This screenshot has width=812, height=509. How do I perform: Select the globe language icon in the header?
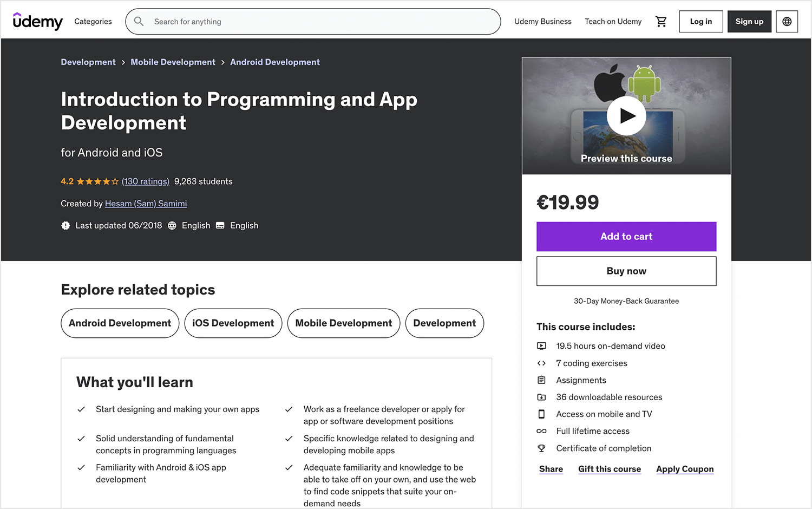click(787, 21)
